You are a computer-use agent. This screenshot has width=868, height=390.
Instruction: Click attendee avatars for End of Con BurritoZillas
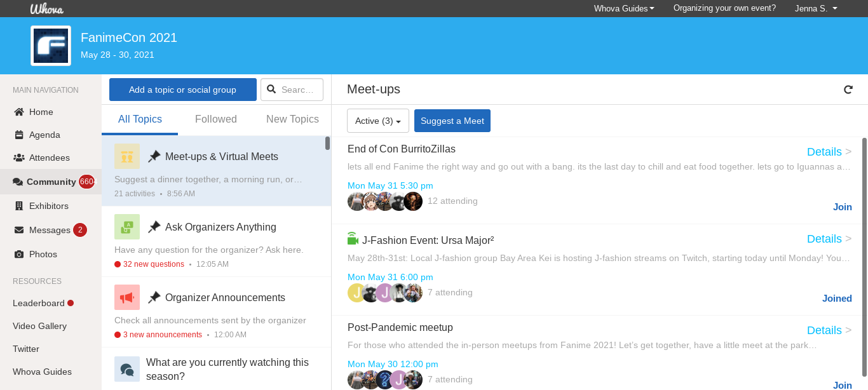[385, 201]
